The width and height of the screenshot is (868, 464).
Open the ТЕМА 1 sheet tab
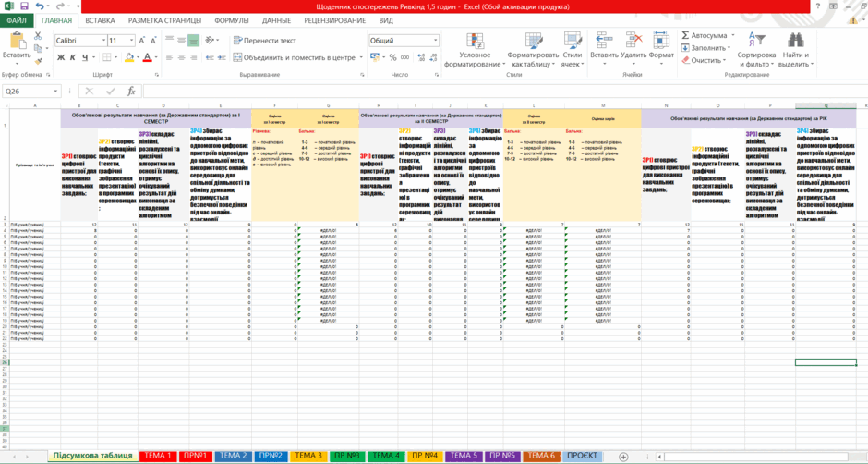point(157,456)
